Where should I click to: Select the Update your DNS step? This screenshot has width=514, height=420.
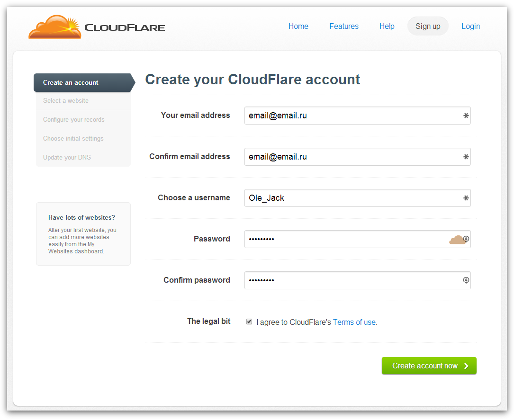point(83,158)
